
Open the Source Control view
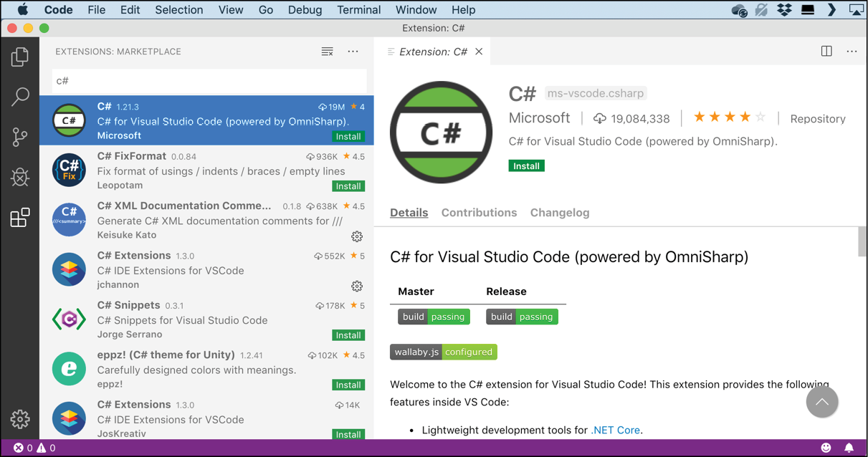(20, 137)
